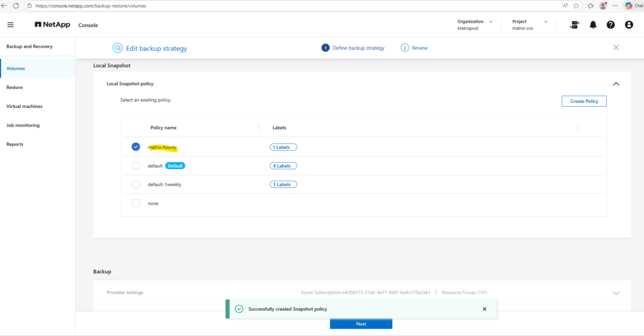Open Job monitoring in the sidebar
644x336 pixels.
[23, 125]
